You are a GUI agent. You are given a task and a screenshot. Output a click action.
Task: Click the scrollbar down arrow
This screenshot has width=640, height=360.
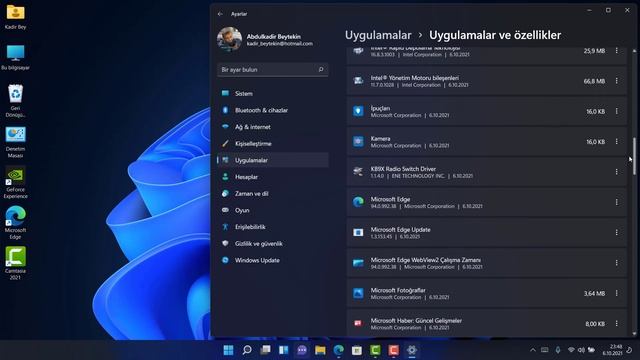634,334
